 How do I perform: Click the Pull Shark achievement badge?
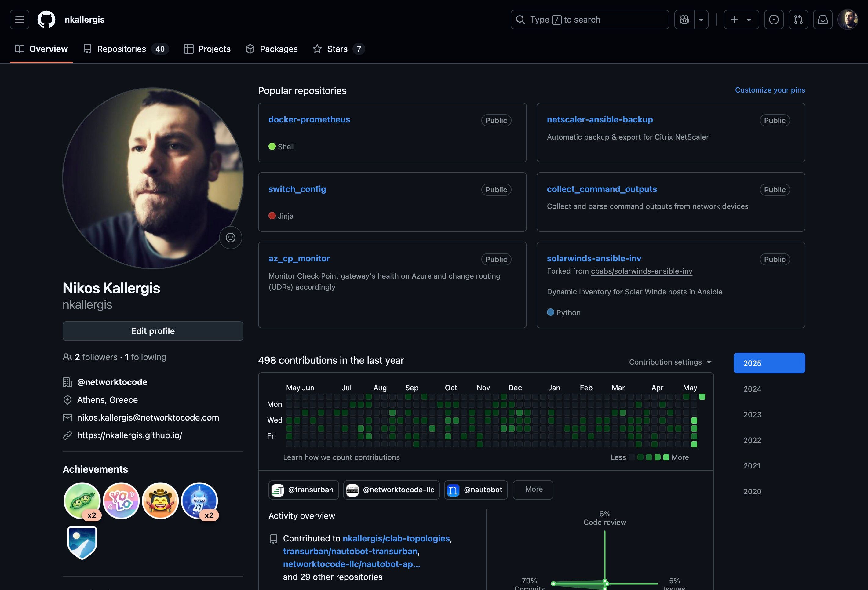click(199, 501)
